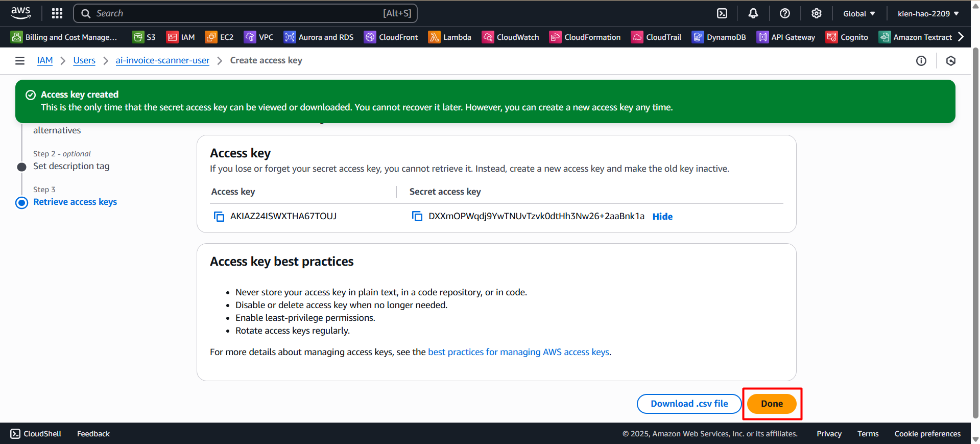Open the Lambda shortcut in favorites bar

pos(450,37)
